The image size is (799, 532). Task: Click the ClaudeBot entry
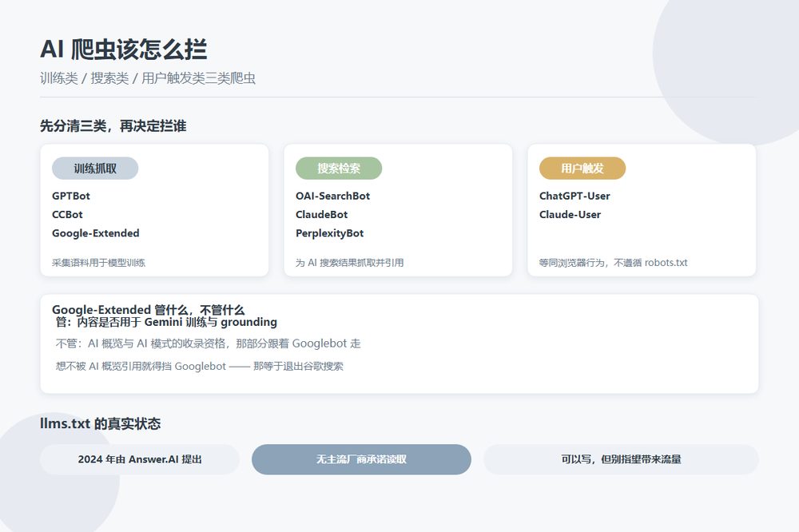pyautogui.click(x=321, y=215)
